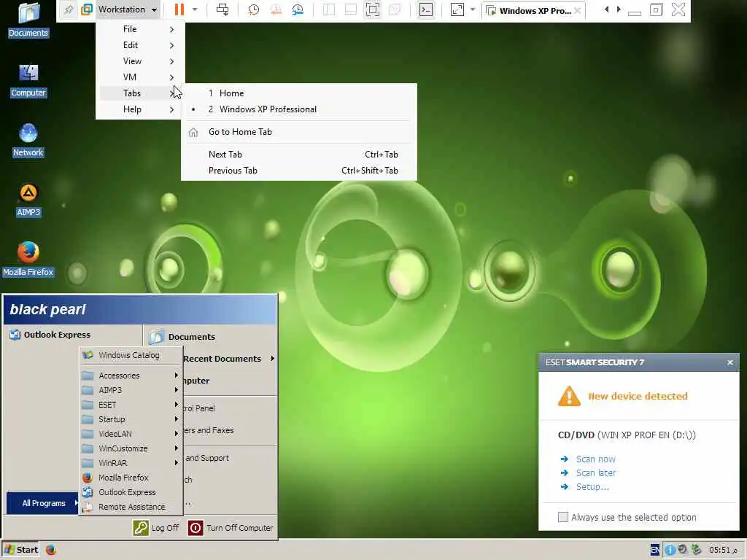Expand the WinRAR program folder
Image resolution: width=747 pixels, height=560 pixels.
131,463
